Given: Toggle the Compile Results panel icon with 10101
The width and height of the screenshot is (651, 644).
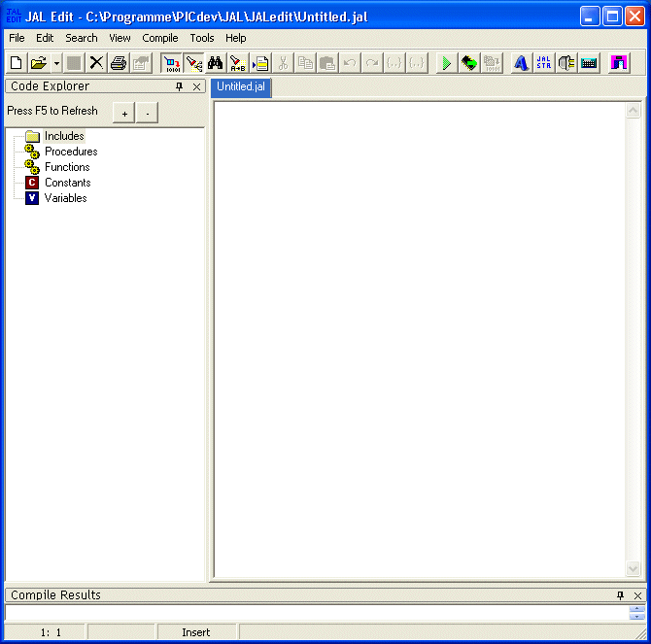Looking at the screenshot, I should 171,63.
